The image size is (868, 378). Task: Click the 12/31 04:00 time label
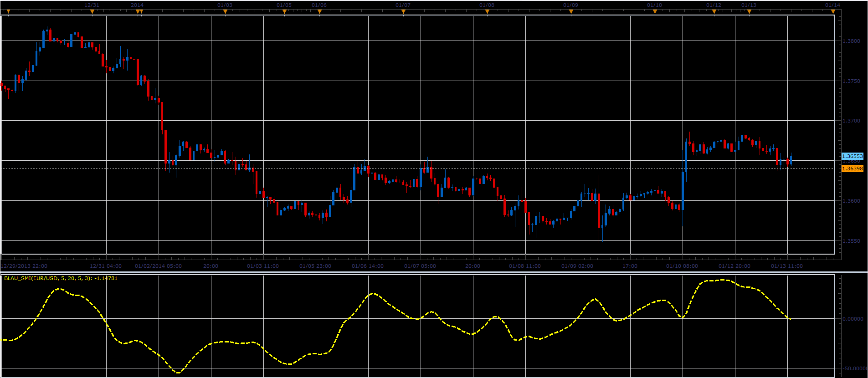pyautogui.click(x=106, y=266)
